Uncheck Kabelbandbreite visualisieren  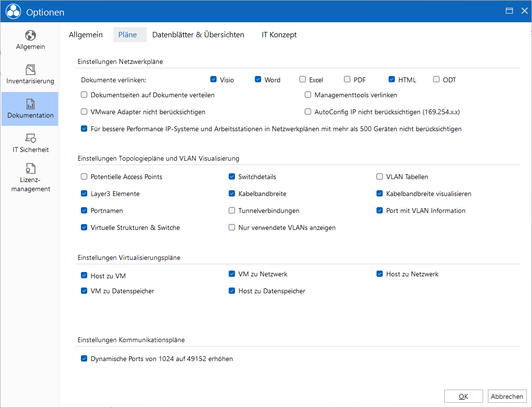380,194
